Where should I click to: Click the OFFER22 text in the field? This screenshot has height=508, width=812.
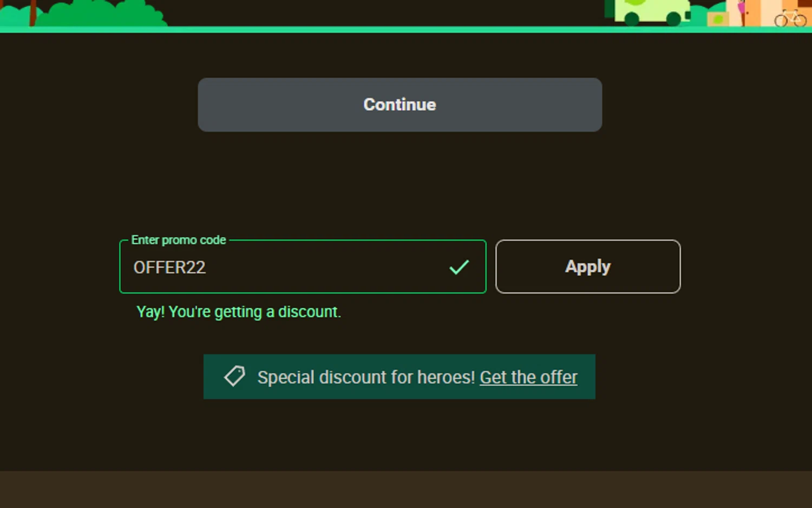(169, 268)
